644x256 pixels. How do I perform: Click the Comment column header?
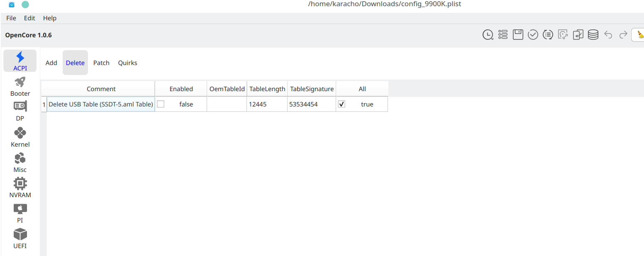(x=101, y=89)
